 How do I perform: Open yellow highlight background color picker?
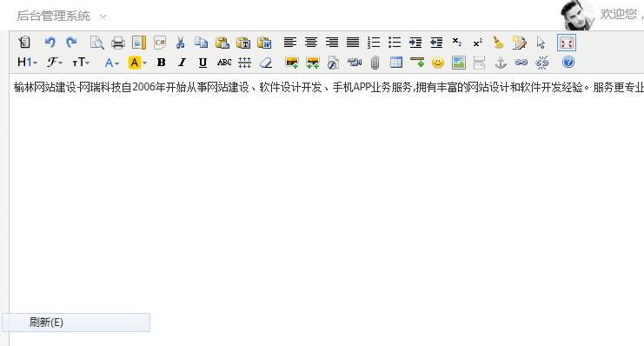click(137, 63)
